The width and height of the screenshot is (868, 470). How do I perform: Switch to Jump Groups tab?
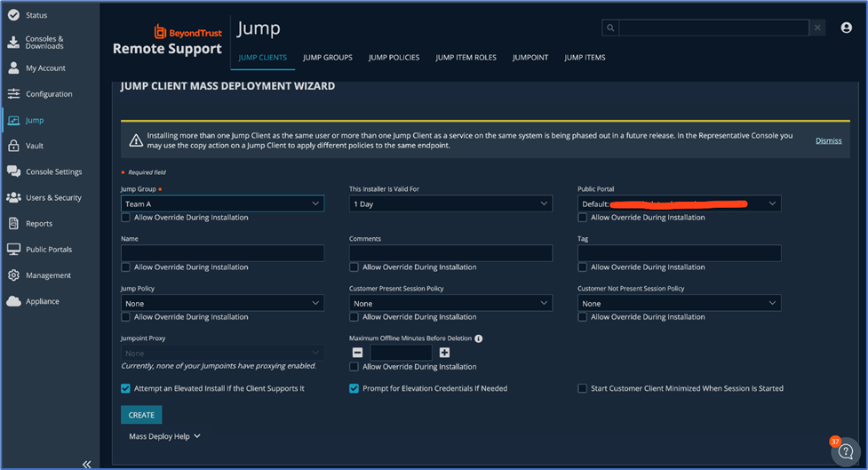tap(327, 58)
